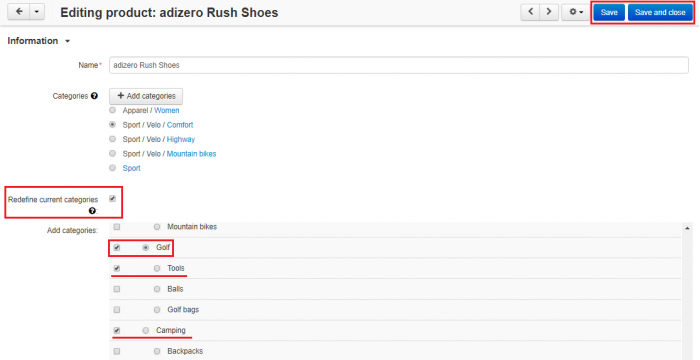Uncheck the Golf category checkbox
This screenshot has height=360, width=700.
pyautogui.click(x=117, y=247)
